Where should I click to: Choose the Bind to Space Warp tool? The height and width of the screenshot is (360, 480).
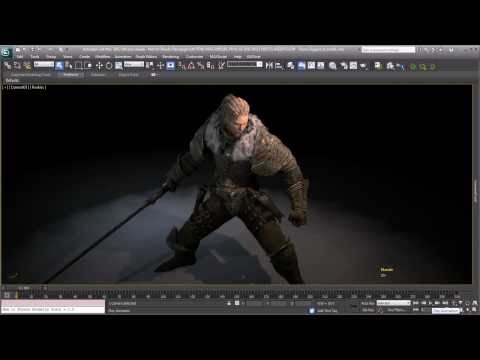(27, 66)
